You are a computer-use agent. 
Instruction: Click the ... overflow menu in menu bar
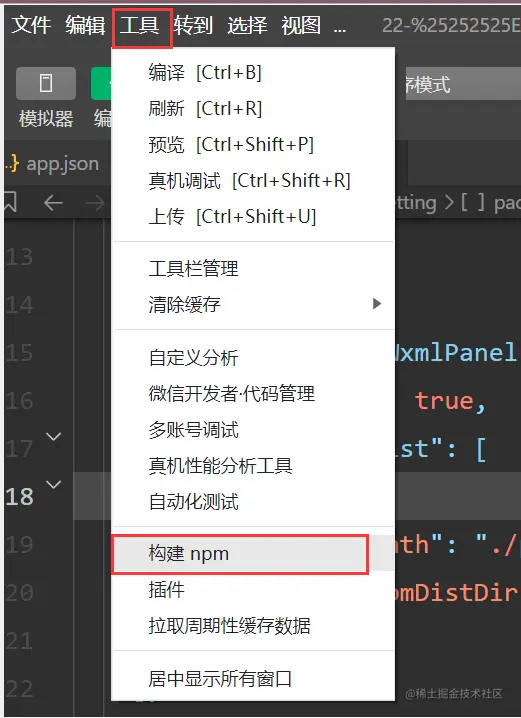(x=340, y=28)
